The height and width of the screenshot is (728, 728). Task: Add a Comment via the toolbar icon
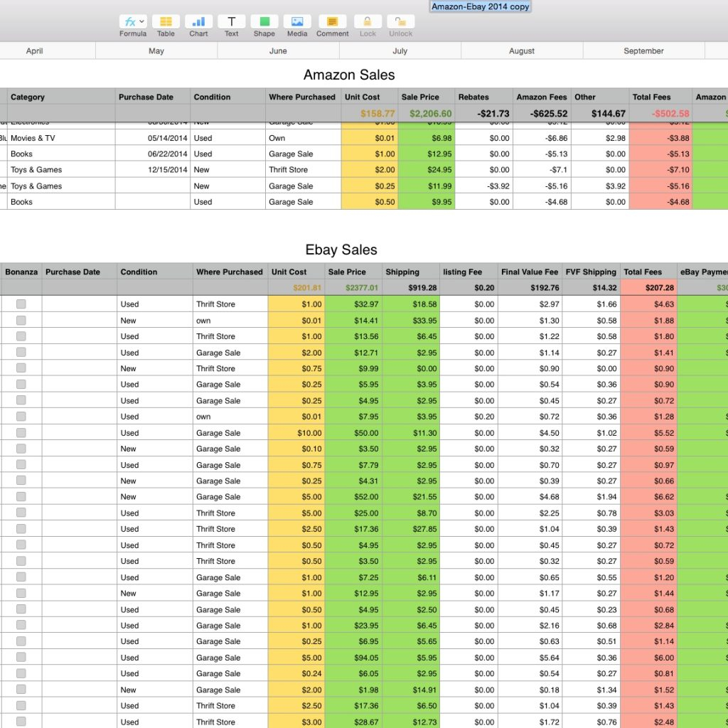pyautogui.click(x=331, y=22)
